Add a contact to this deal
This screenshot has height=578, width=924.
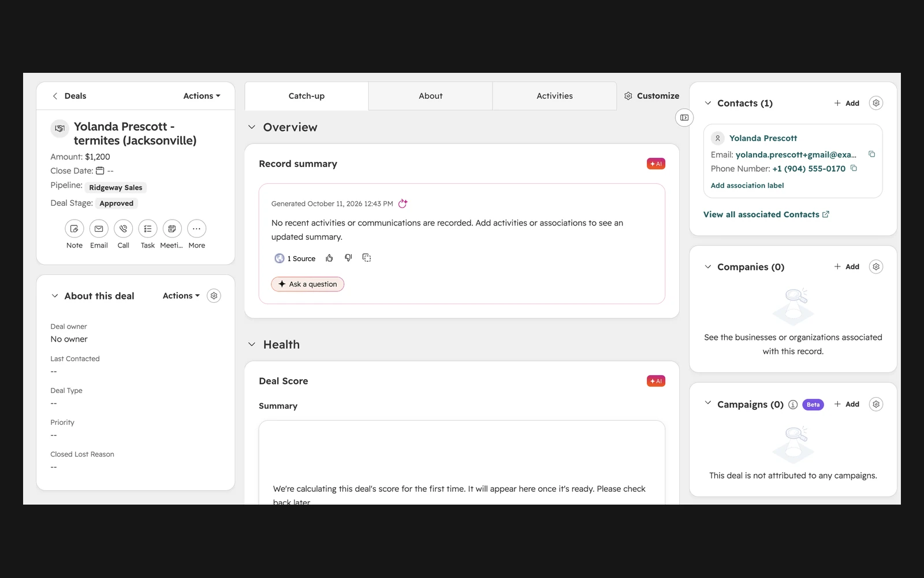tap(847, 103)
